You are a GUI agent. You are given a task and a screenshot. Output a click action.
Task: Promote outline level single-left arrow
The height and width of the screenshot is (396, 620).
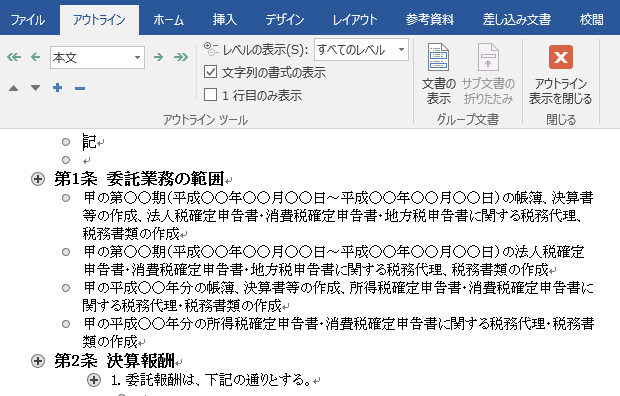point(36,57)
